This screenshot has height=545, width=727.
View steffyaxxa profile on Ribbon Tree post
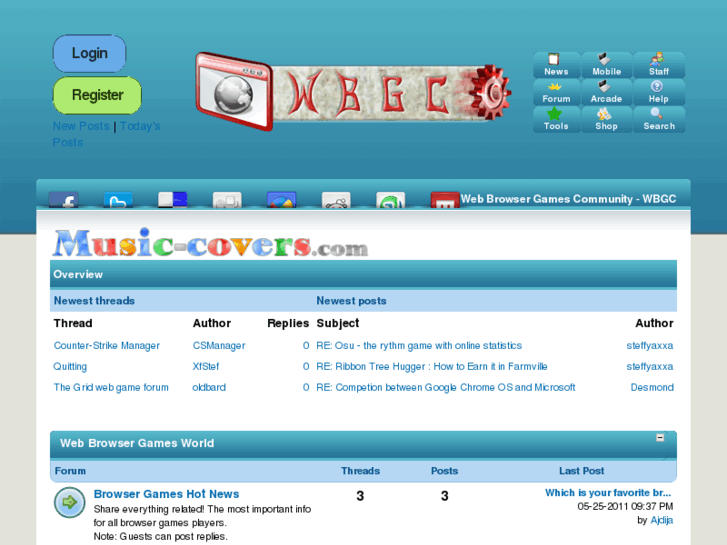click(650, 366)
